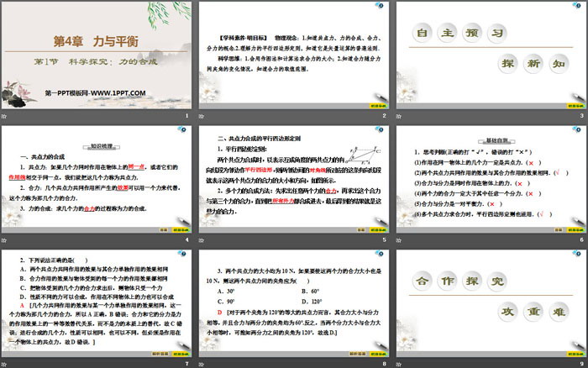The image size is (588, 368).
Task: Click the animation star icon under slide 2
Action: 202,116
